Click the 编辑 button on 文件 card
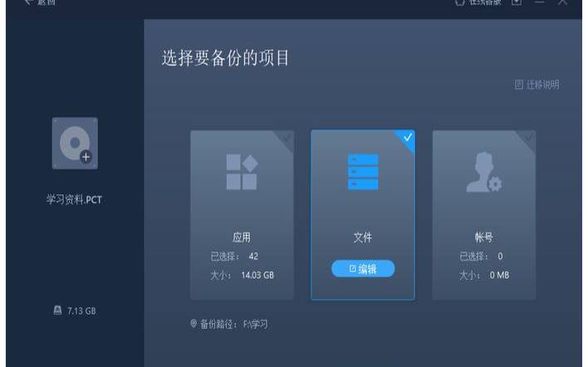The image size is (588, 367). coord(363,269)
